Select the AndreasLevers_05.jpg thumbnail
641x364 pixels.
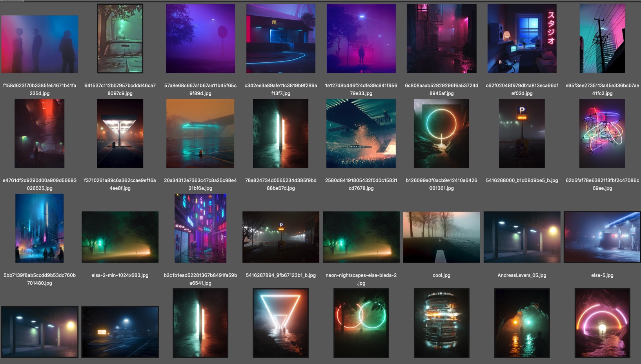[x=522, y=237]
